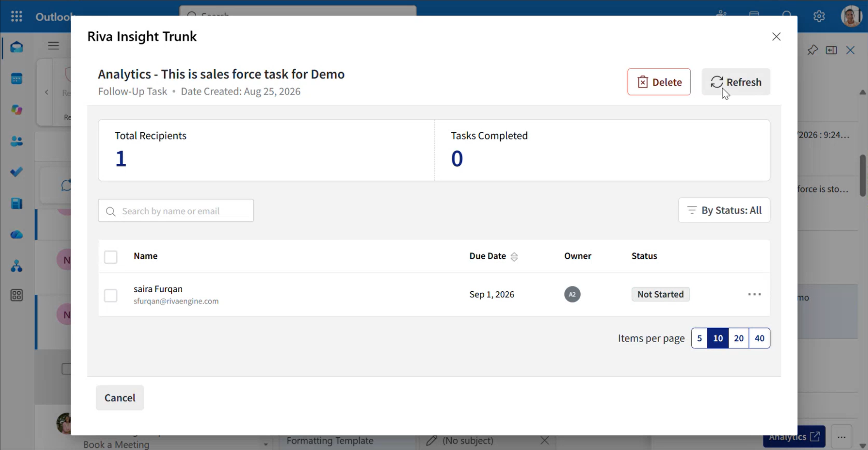Click the Name column header

click(x=145, y=256)
